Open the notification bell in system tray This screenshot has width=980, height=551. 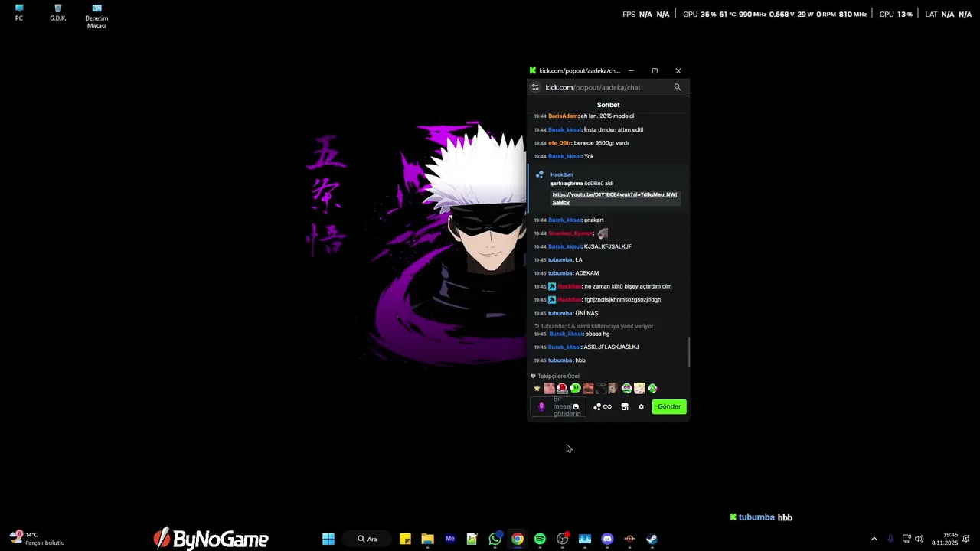[x=967, y=539]
